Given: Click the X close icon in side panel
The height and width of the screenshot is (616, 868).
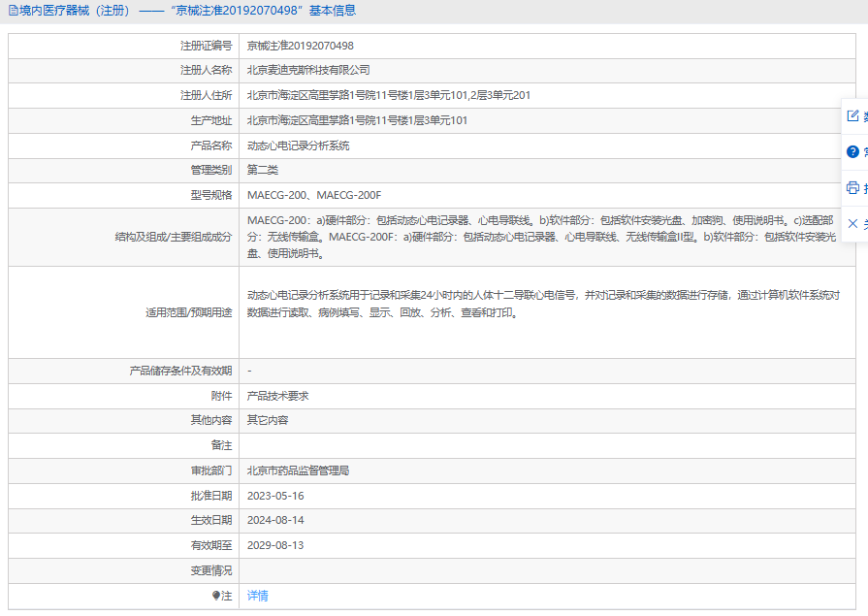Looking at the screenshot, I should [853, 223].
